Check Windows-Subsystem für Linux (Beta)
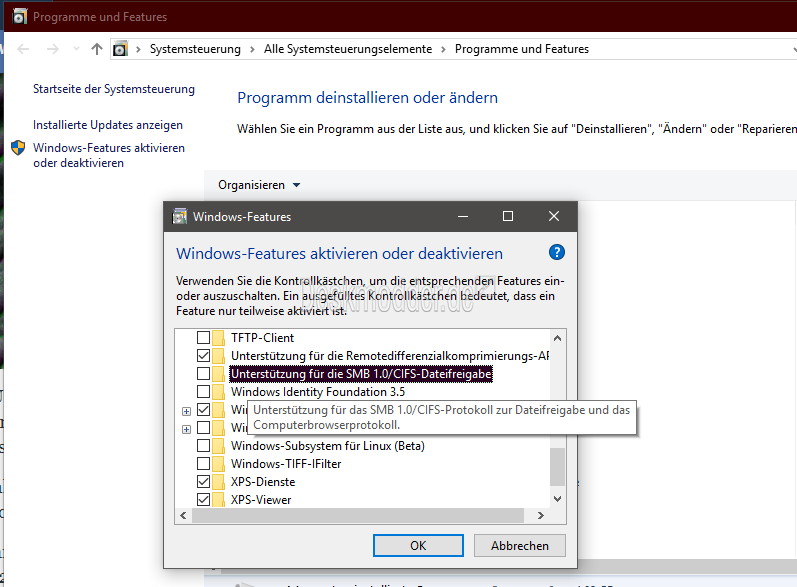Viewport: 797px width, 587px height. coord(203,445)
